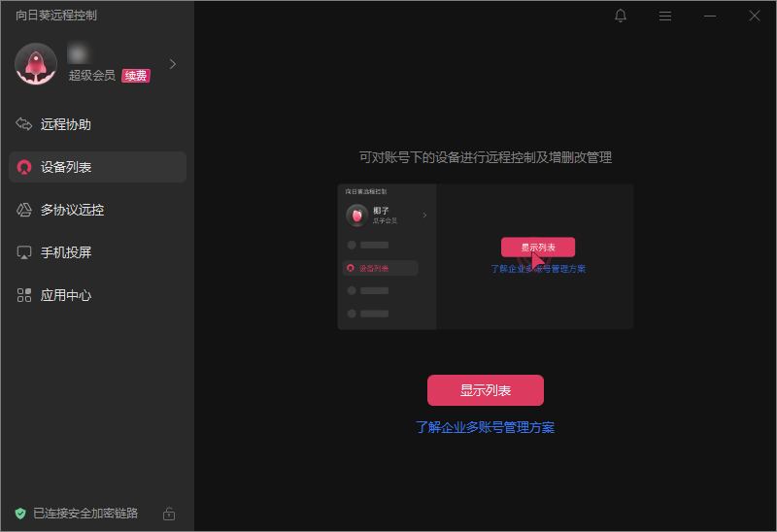Screen dimensions: 777x532
Task: Click the device list preview illustration
Action: point(485,256)
